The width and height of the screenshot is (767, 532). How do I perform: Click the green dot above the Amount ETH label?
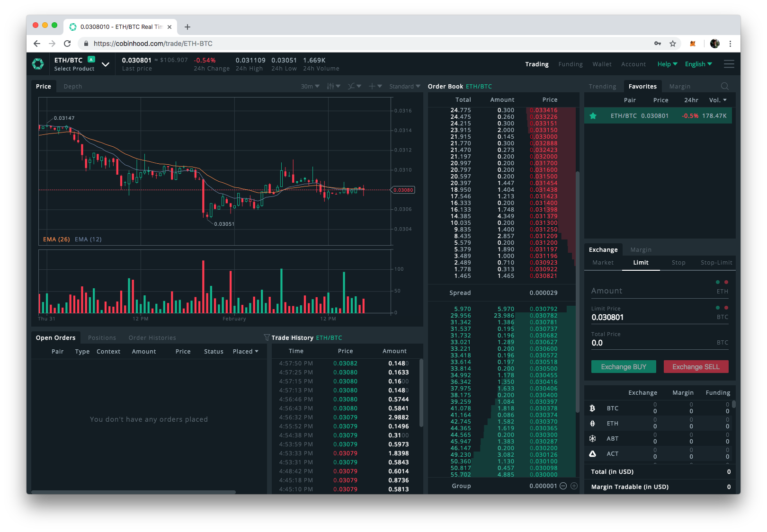pos(718,282)
